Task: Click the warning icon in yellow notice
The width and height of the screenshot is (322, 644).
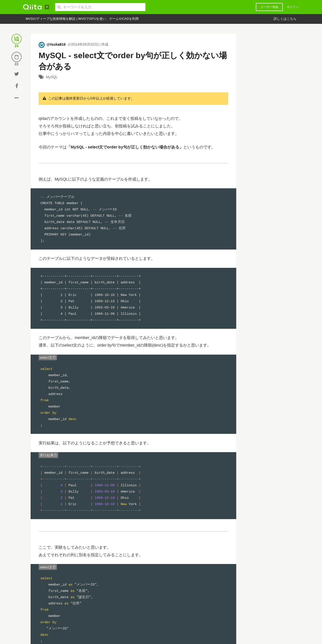Action: click(44, 98)
